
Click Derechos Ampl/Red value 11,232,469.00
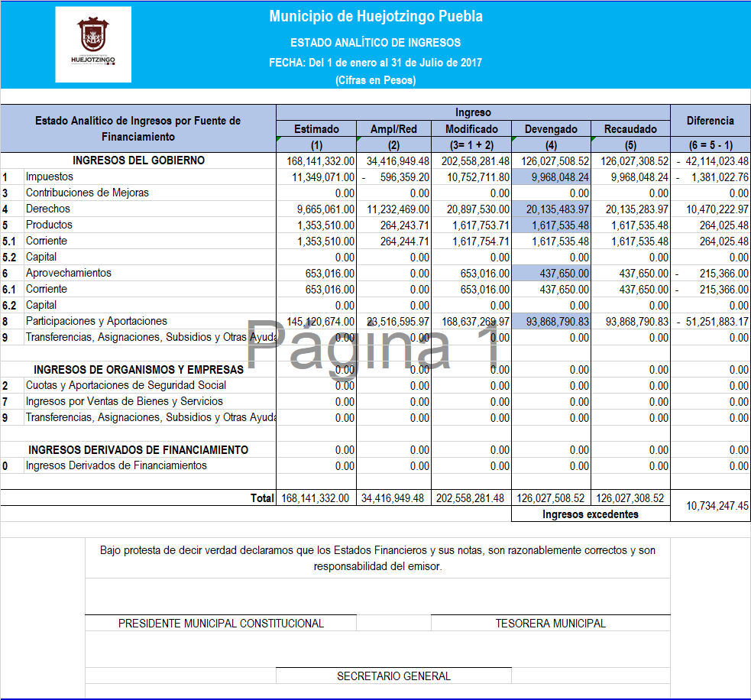[398, 209]
